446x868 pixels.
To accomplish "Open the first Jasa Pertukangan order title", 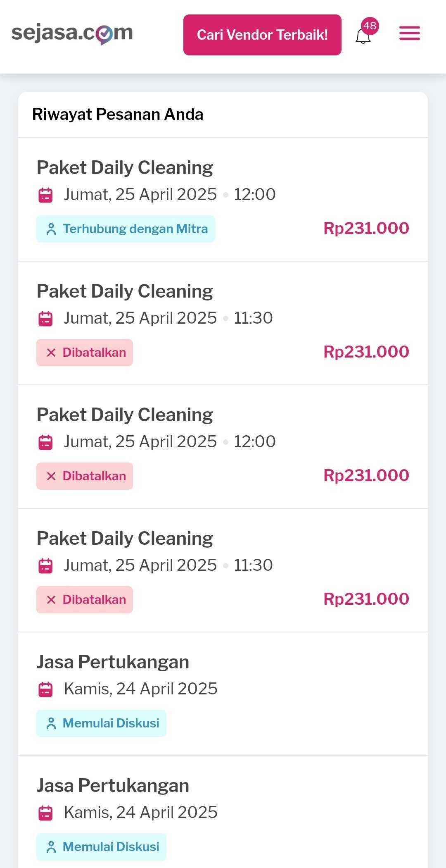I will point(113,662).
